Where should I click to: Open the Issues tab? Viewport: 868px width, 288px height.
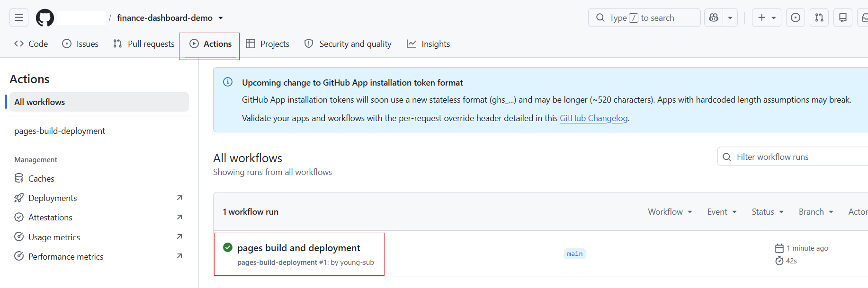(x=81, y=44)
